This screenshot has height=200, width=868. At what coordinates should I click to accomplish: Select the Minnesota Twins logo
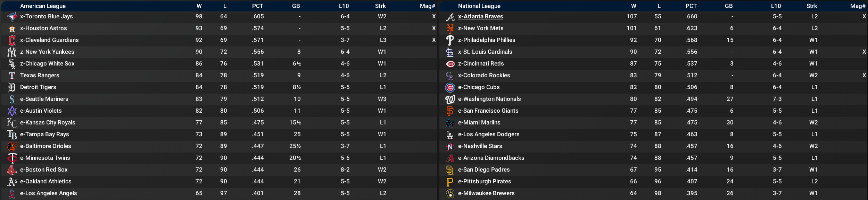(x=12, y=158)
